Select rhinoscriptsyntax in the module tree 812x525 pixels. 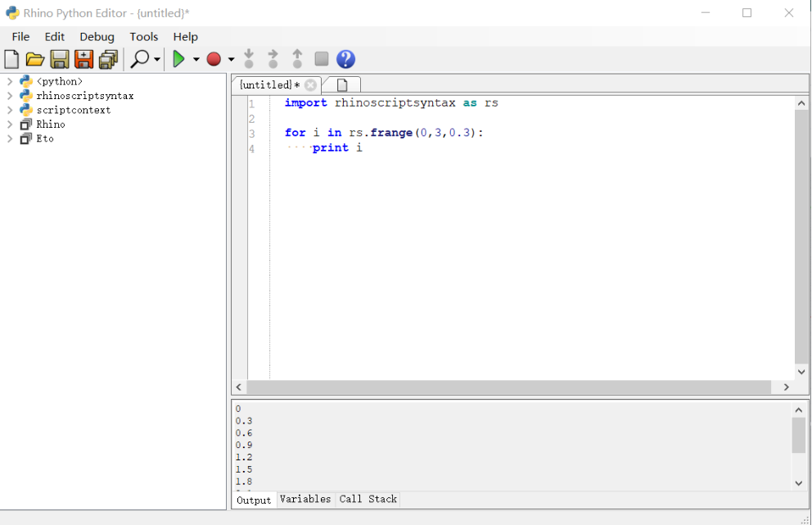[x=85, y=96]
